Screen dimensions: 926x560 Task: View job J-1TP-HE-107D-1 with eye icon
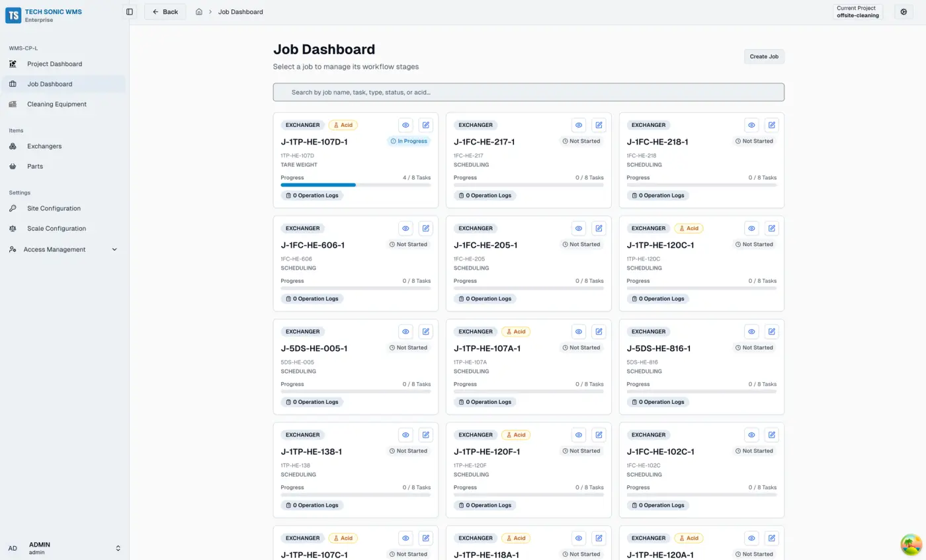(405, 125)
